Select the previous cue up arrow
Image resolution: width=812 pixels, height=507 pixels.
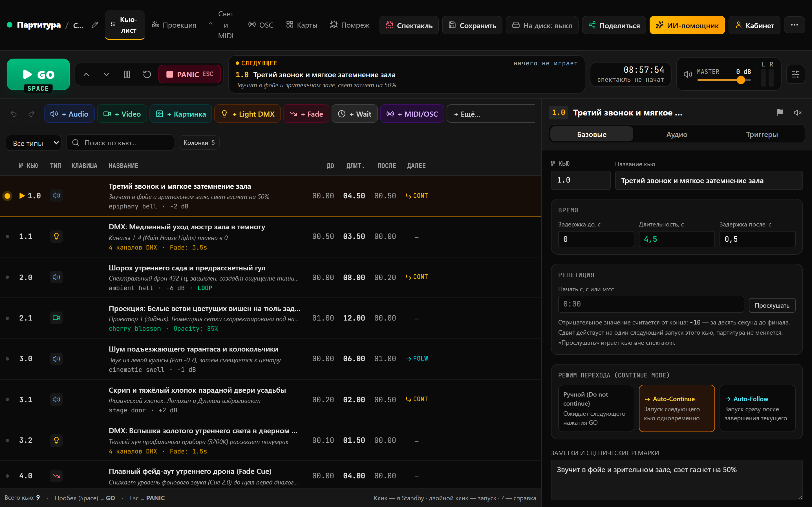86,74
